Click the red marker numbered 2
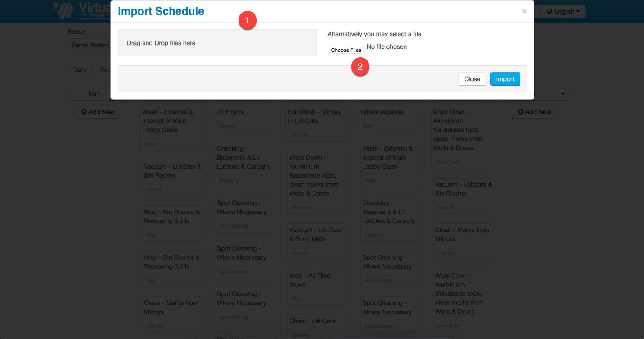Viewport: 644px width, 339px height. coord(360,67)
